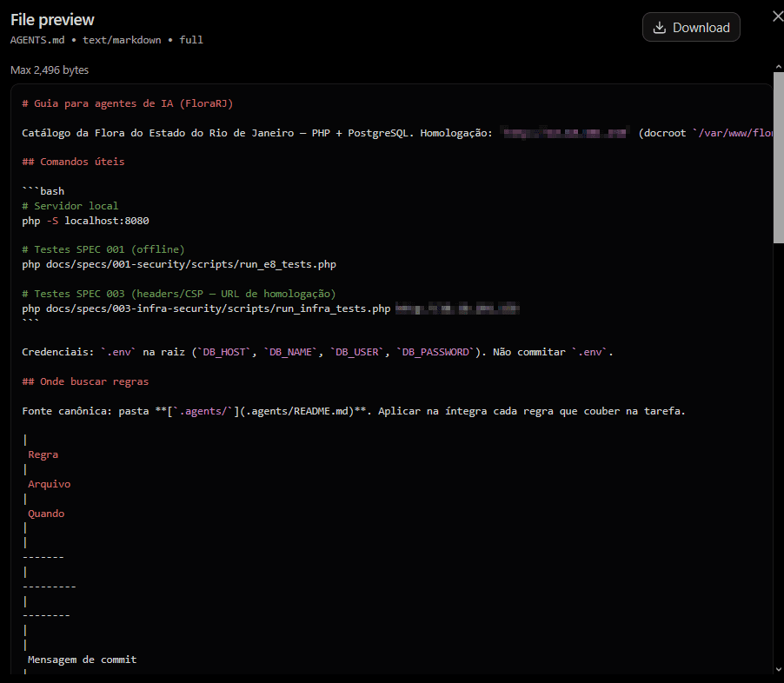Click the "# Guia para agentes de IA (FloraRJ)" heading

(128, 103)
